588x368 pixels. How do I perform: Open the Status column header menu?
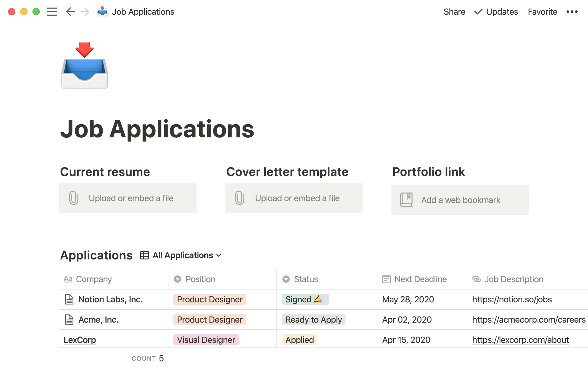click(x=306, y=279)
